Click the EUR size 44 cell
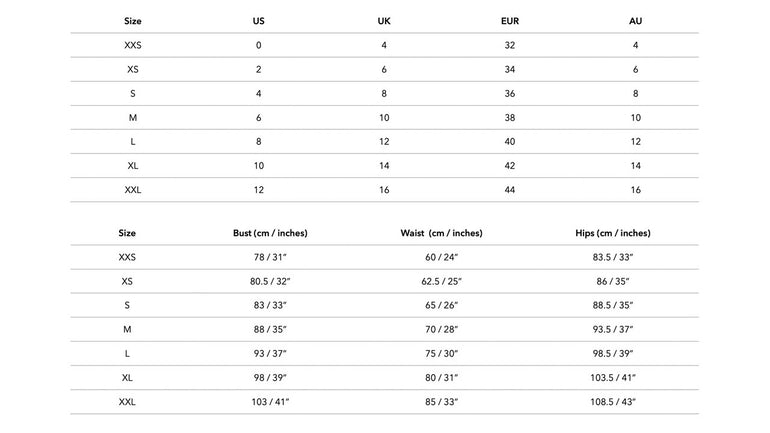Screen dimensions: 770x433 tap(510, 190)
